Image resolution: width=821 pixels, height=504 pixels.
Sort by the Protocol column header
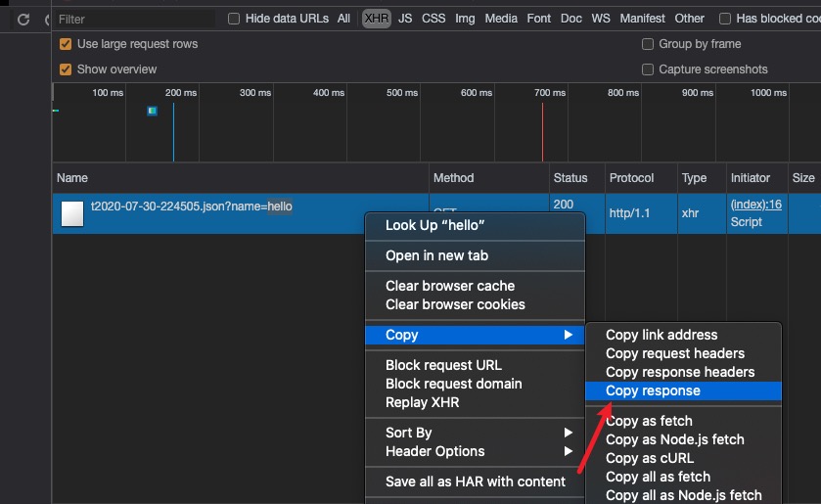(x=641, y=178)
